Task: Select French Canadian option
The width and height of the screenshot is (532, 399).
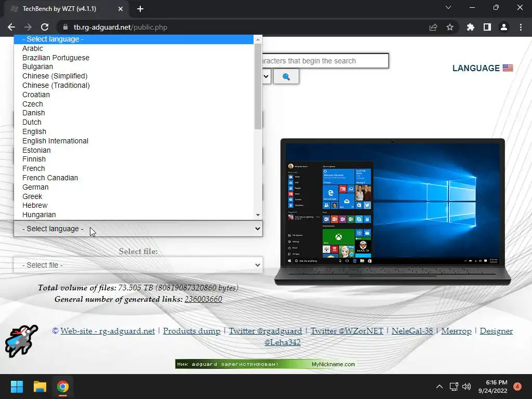Action: [x=134, y=178]
